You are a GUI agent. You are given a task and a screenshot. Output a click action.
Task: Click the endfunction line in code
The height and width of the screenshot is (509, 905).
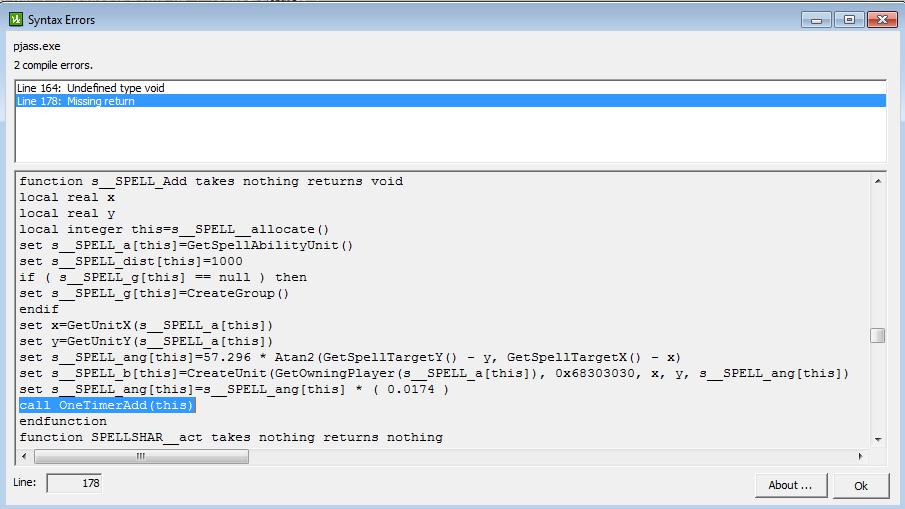(x=63, y=421)
